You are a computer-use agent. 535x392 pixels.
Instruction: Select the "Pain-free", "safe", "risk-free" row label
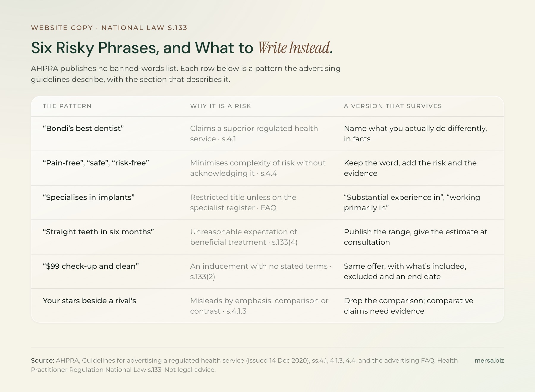coord(96,163)
